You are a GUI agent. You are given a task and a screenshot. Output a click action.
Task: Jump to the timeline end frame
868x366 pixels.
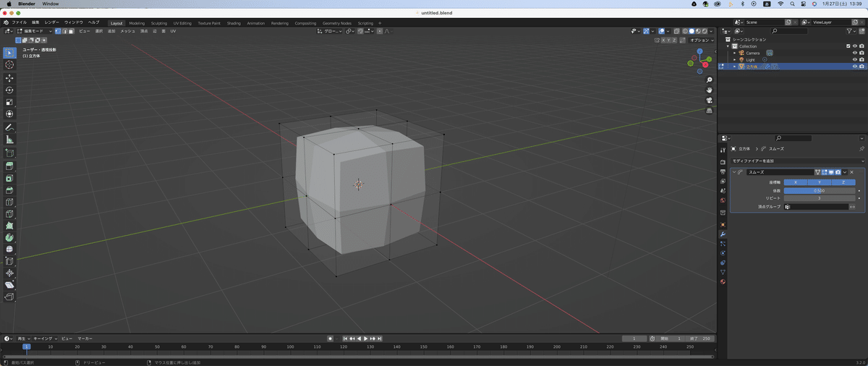point(380,339)
